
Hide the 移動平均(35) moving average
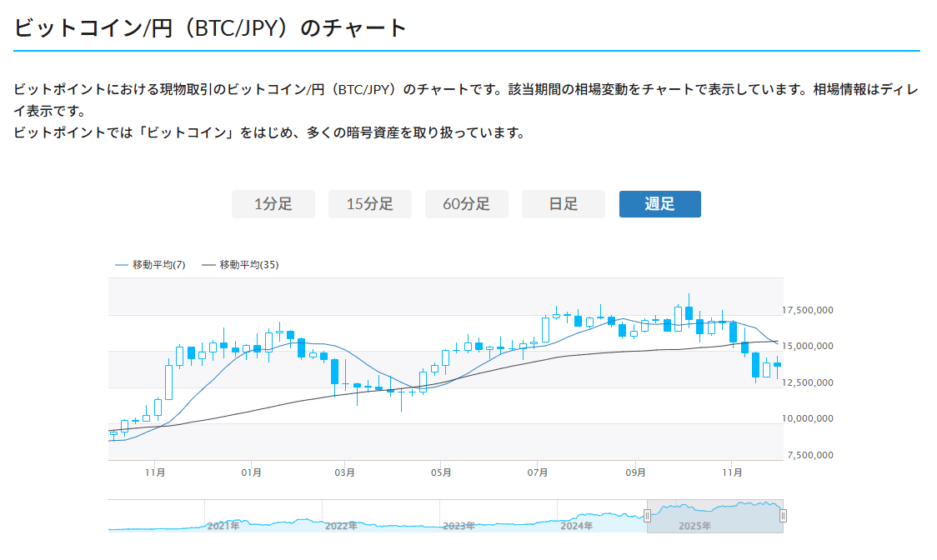tap(248, 263)
